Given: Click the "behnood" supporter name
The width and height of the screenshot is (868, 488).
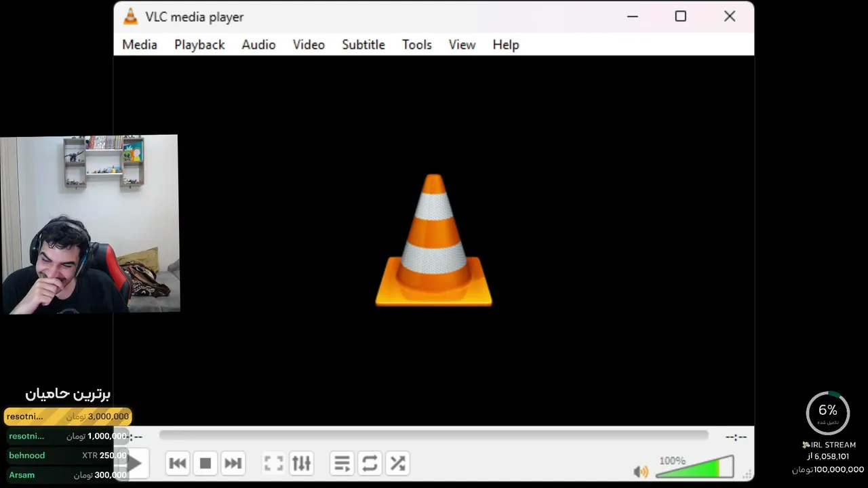Looking at the screenshot, I should point(27,455).
